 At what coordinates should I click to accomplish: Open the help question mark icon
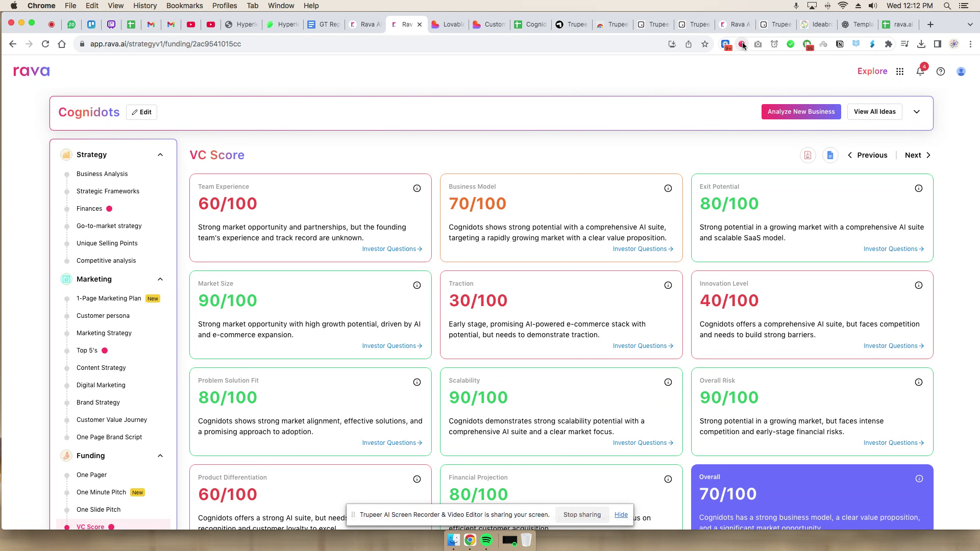[x=941, y=71]
